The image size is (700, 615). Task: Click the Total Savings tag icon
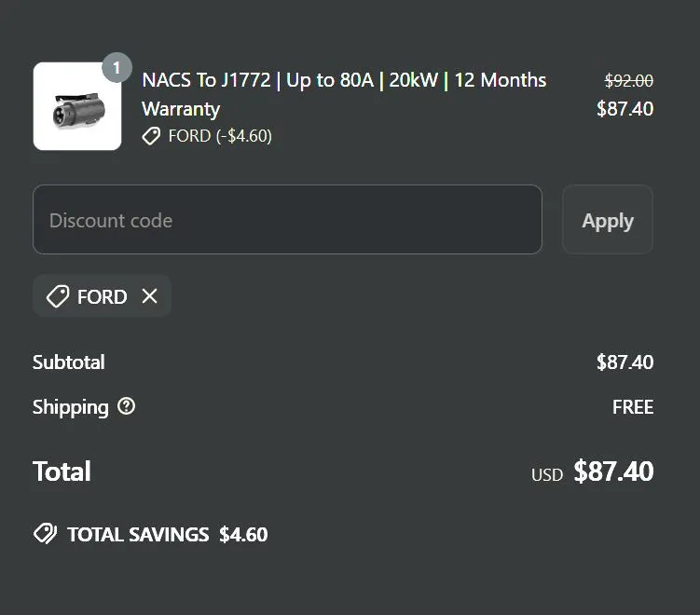(x=45, y=534)
